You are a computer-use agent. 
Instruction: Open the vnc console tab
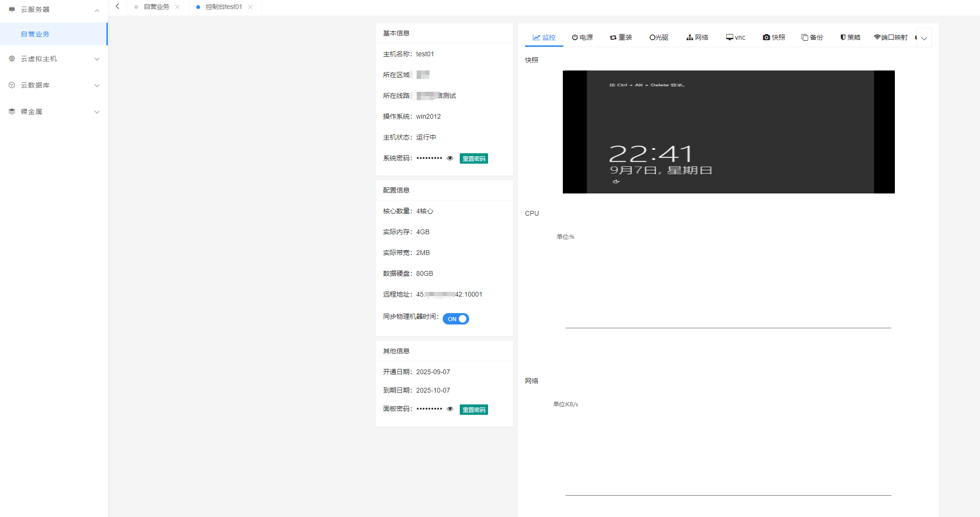tap(735, 37)
